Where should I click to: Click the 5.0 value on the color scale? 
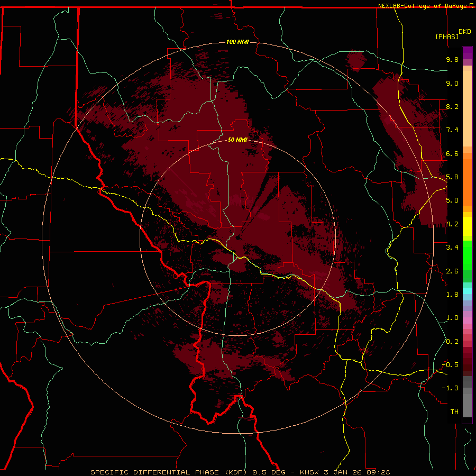pos(452,200)
